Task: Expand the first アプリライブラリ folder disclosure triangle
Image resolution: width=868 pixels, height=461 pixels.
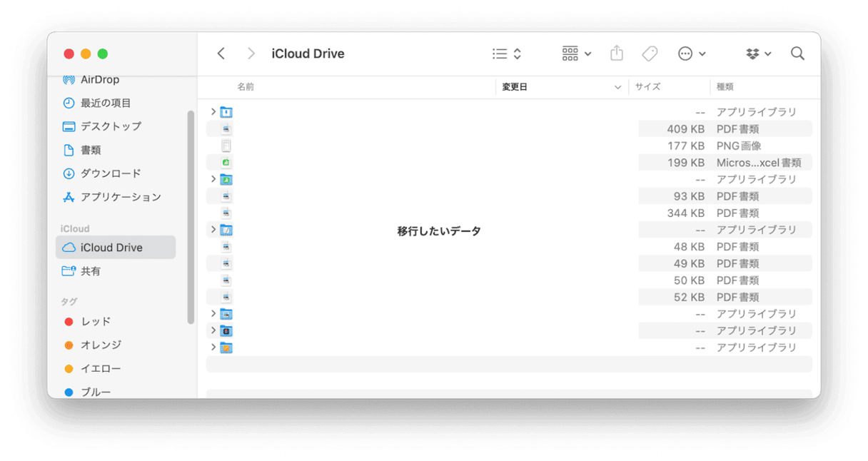Action: click(212, 111)
